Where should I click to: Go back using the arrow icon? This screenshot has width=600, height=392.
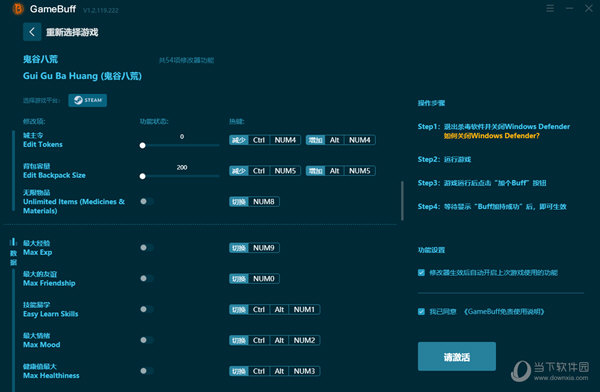pyautogui.click(x=32, y=32)
